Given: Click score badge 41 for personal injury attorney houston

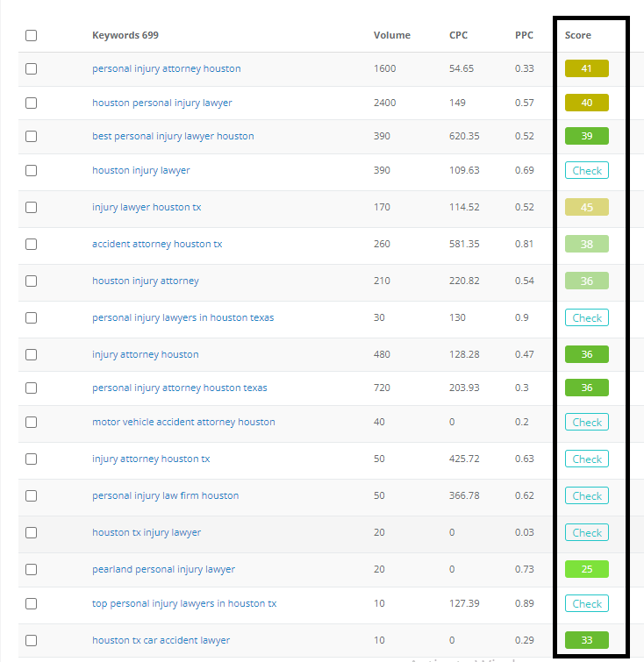Looking at the screenshot, I should 586,68.
